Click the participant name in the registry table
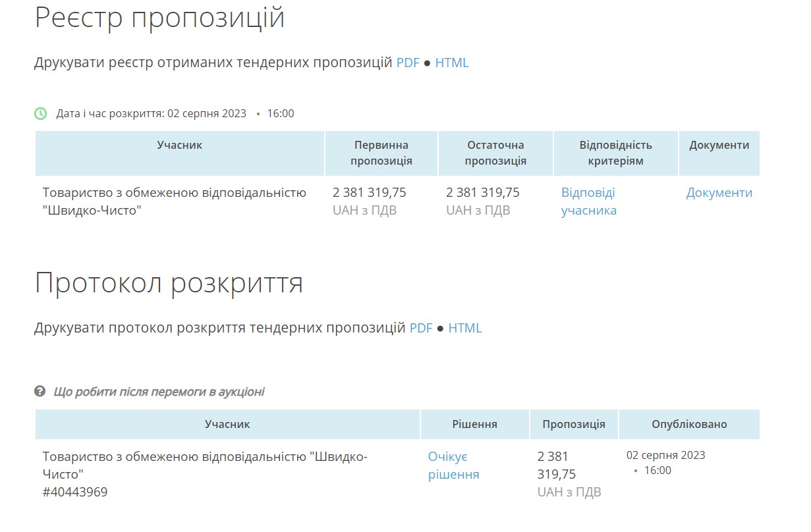 pos(175,201)
